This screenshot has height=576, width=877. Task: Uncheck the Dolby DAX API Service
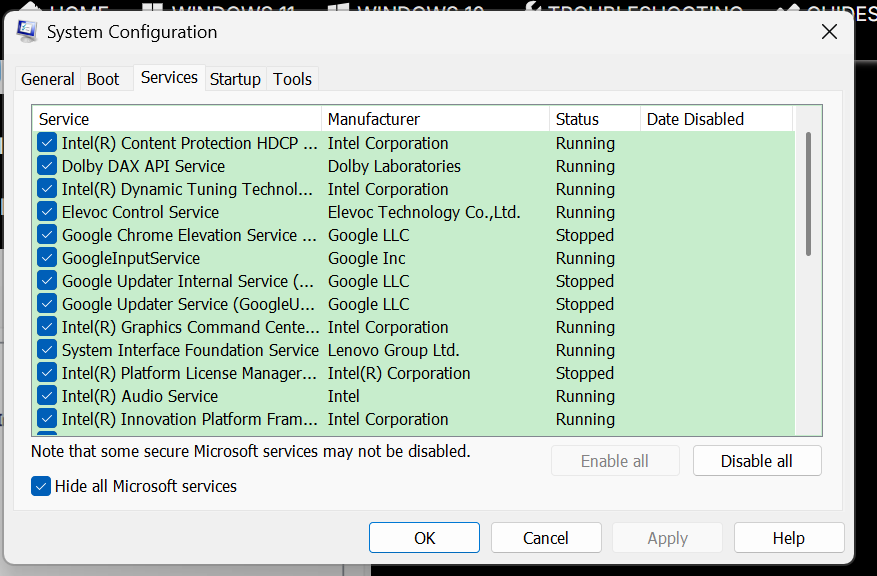coord(46,165)
